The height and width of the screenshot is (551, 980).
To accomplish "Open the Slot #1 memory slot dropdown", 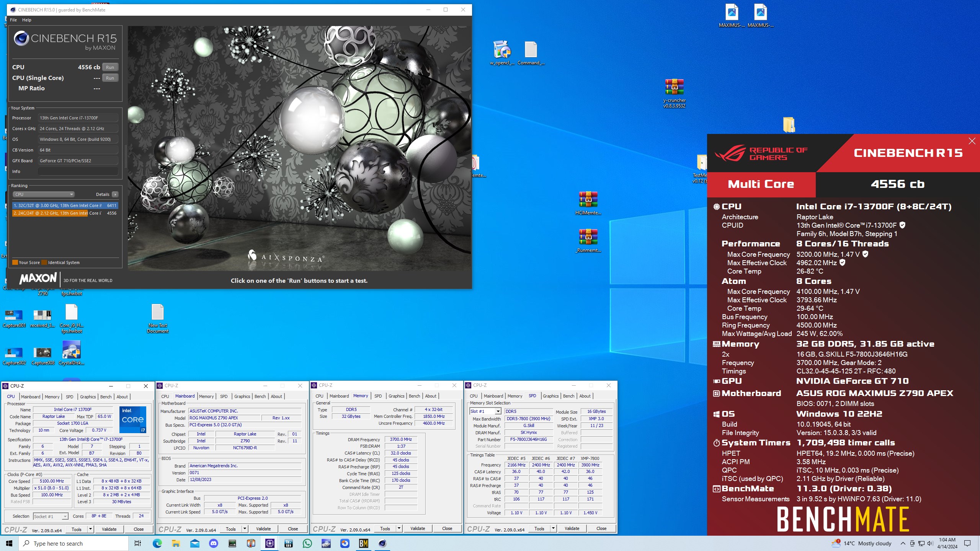I will tap(485, 411).
